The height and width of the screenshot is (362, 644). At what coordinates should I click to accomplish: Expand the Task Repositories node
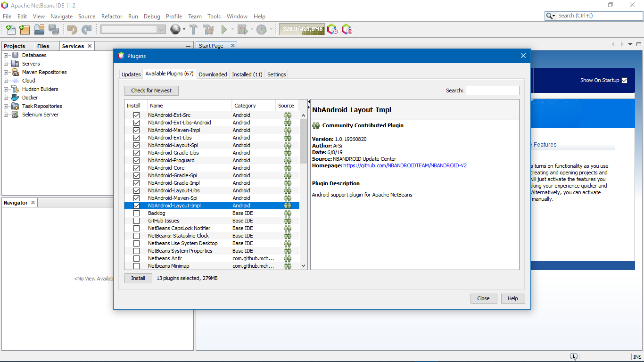tap(6, 106)
